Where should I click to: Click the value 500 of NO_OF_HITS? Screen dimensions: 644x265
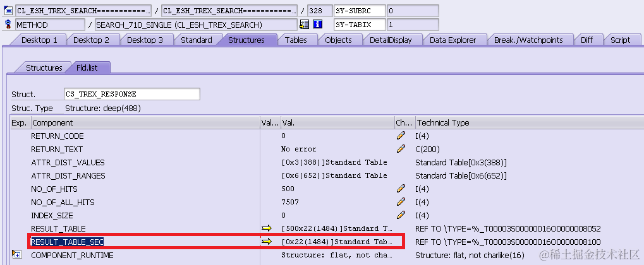point(288,189)
